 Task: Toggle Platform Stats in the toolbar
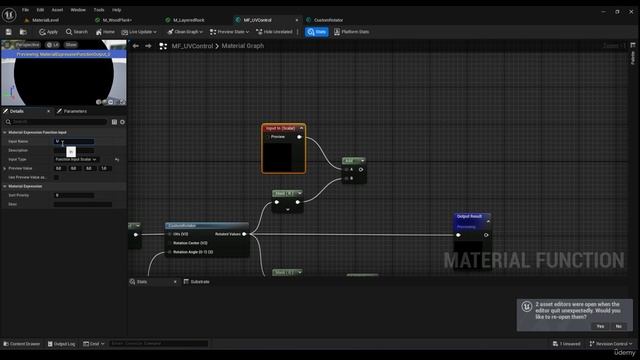coord(351,32)
